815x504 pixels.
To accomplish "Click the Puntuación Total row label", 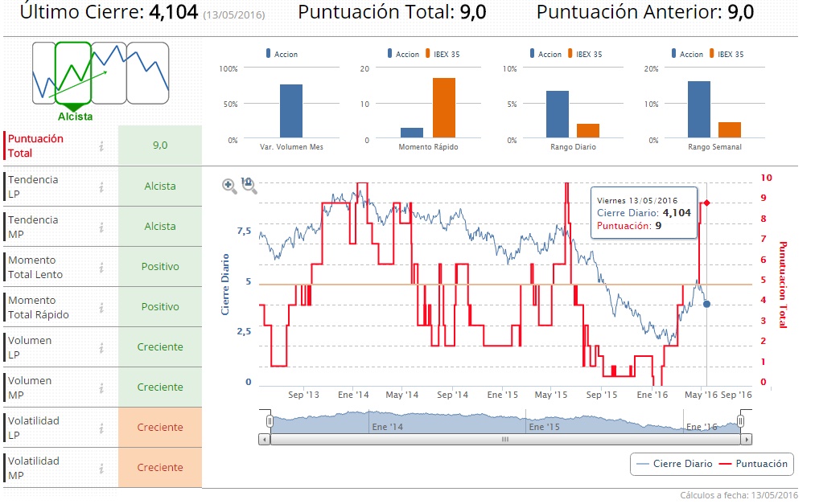I will [35, 145].
